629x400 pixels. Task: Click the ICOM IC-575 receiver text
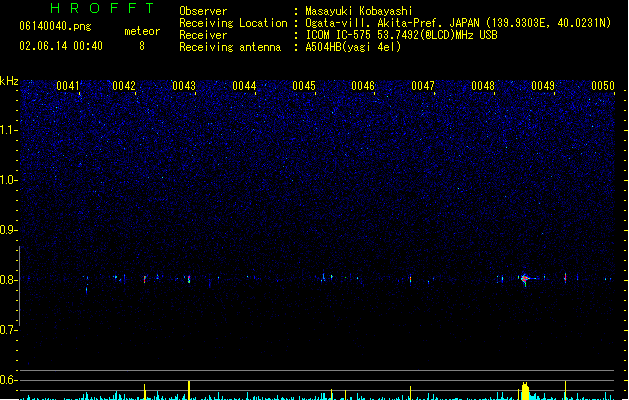(401, 35)
